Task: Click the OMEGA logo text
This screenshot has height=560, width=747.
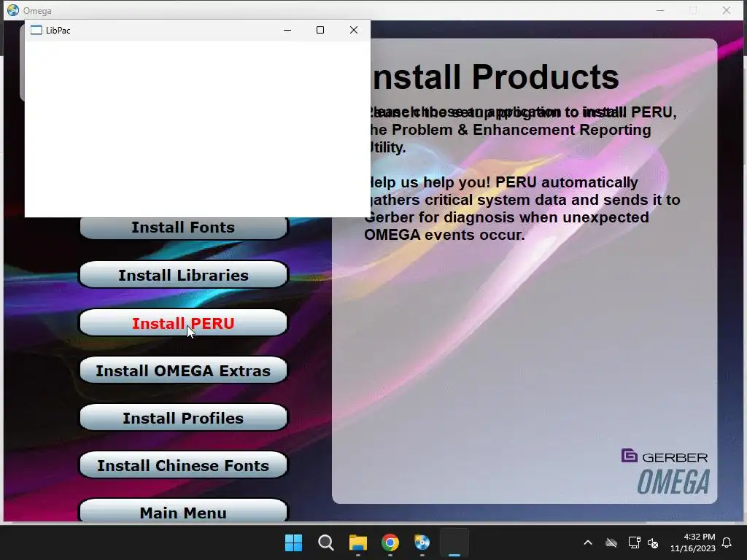Action: coord(673,481)
